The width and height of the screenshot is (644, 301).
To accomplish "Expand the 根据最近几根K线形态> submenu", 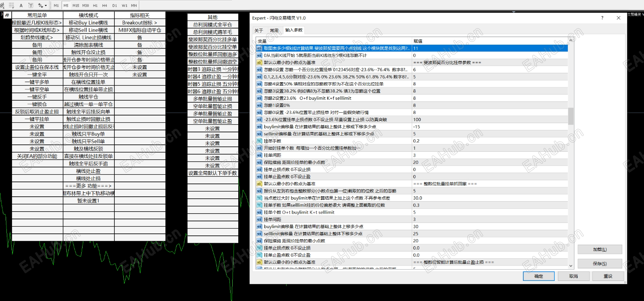I will coord(37,23).
